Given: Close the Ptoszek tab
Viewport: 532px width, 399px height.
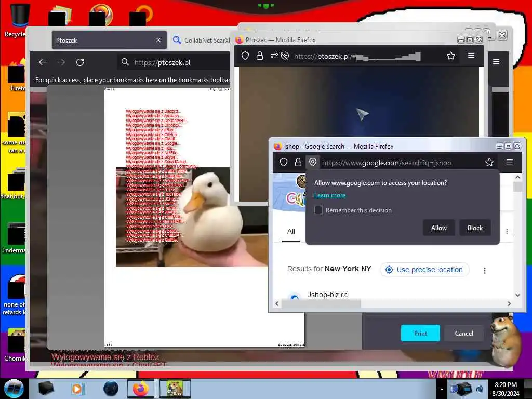Looking at the screenshot, I should click(158, 40).
